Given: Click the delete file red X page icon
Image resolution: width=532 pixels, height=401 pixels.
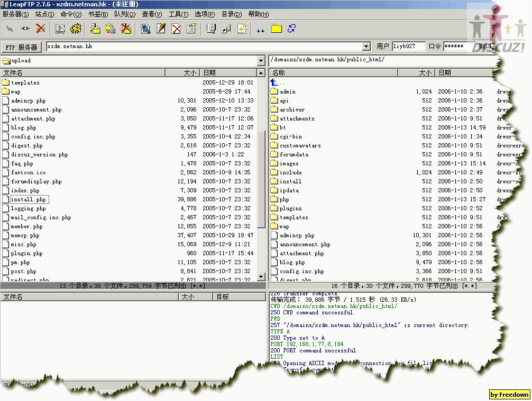Looking at the screenshot, I should click(x=176, y=29).
